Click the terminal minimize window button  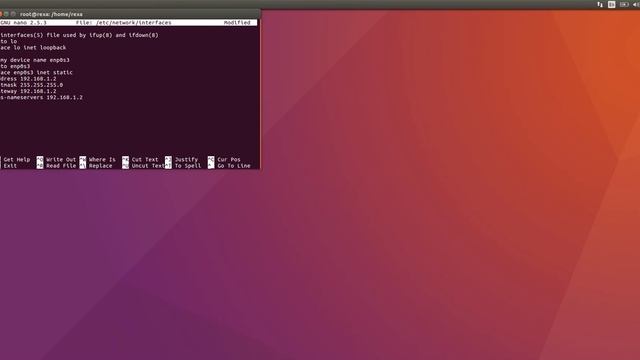(x=6, y=14)
